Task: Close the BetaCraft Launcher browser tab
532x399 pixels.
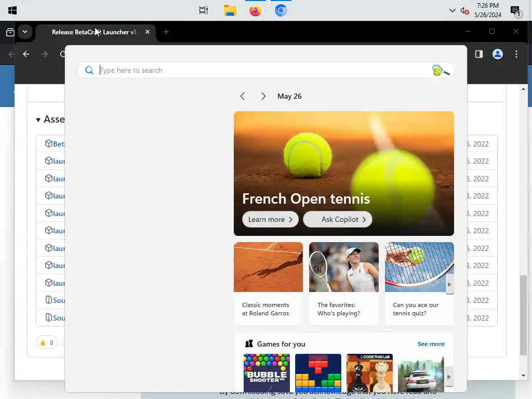Action: click(147, 32)
